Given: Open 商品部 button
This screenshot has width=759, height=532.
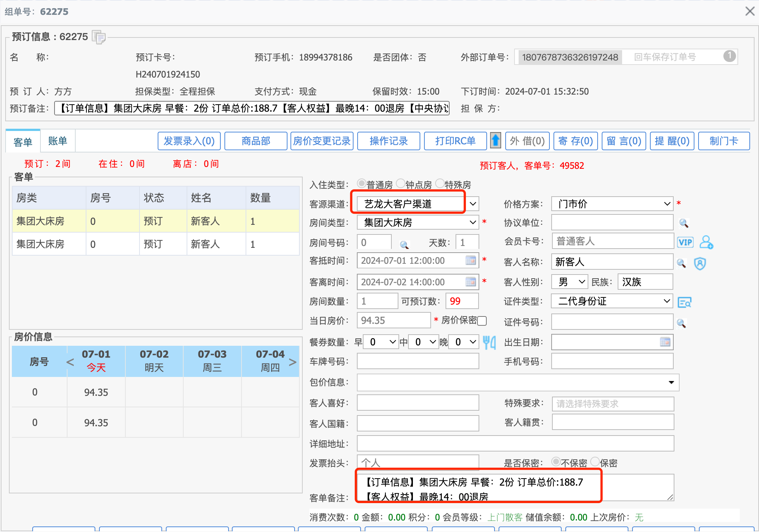Looking at the screenshot, I should 256,141.
